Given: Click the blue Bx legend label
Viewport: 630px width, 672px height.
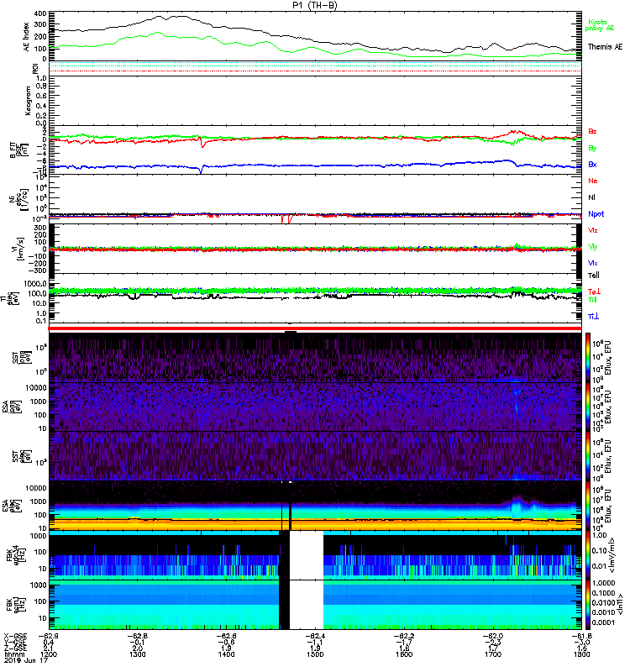Looking at the screenshot, I should coord(592,165).
